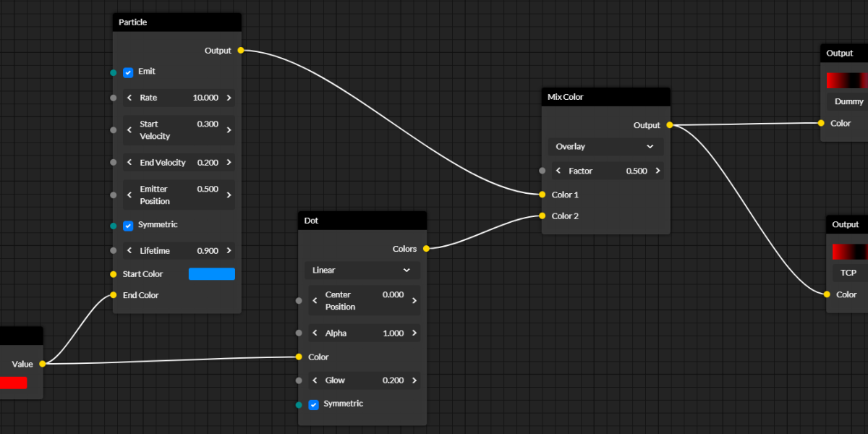Click the Particle node Output port

(241, 51)
